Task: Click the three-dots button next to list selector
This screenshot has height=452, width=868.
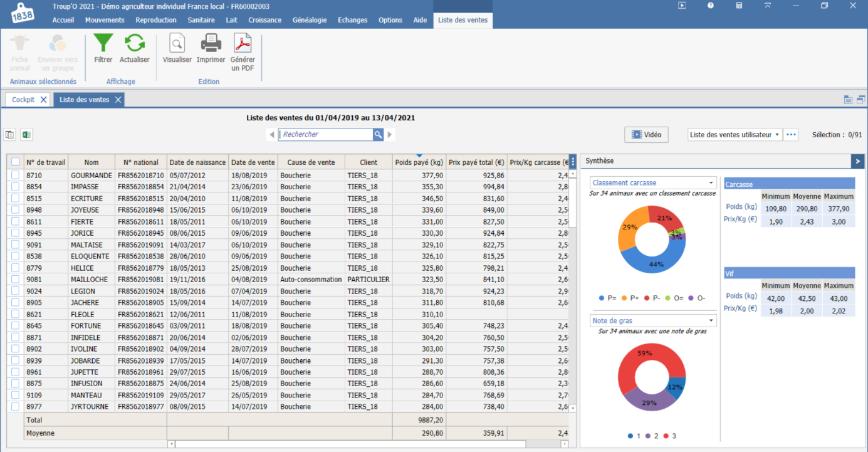Action: (x=791, y=134)
